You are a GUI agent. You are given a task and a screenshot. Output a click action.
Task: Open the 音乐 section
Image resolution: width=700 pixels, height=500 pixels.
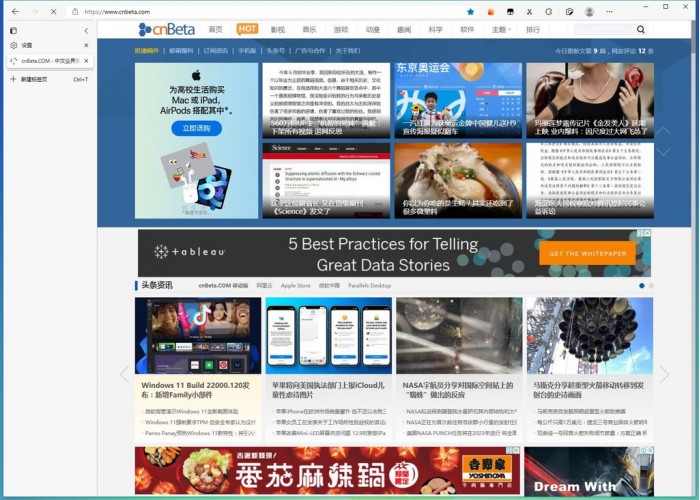309,29
